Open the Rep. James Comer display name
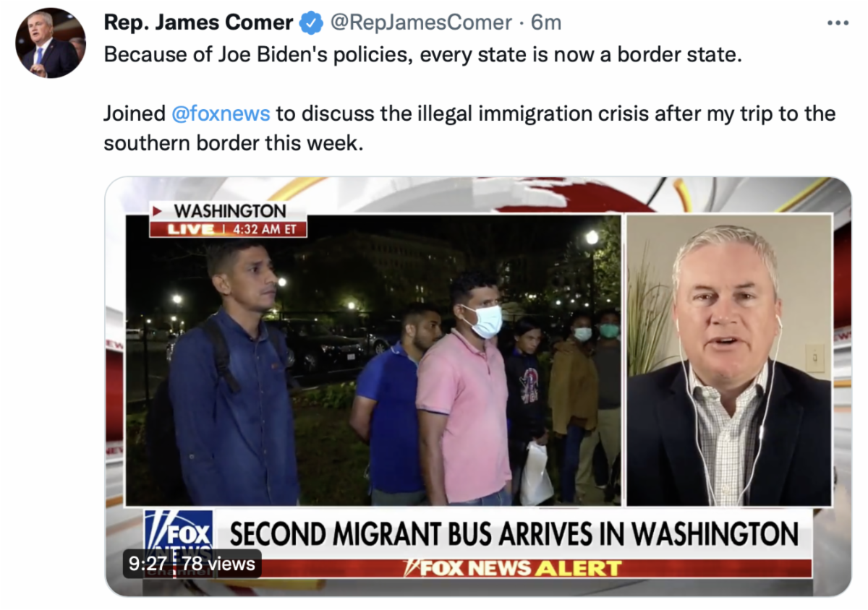Screen dimensions: 868x610 pyautogui.click(x=199, y=22)
